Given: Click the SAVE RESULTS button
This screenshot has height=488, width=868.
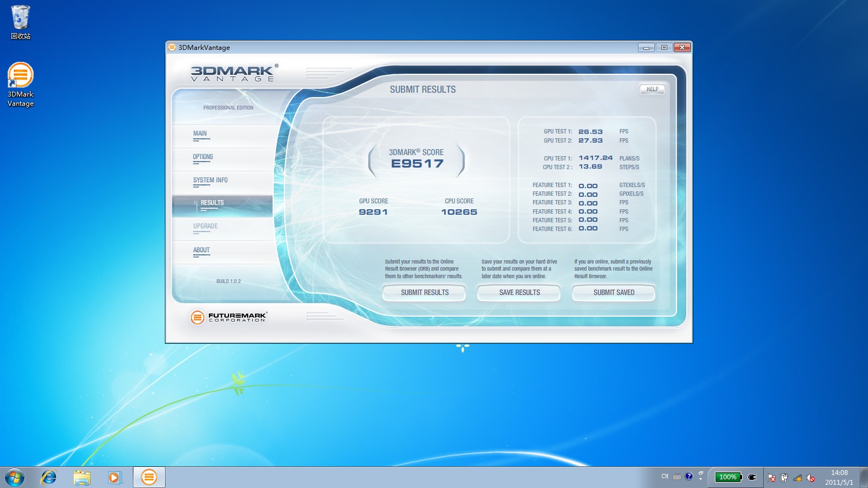Looking at the screenshot, I should tap(519, 293).
